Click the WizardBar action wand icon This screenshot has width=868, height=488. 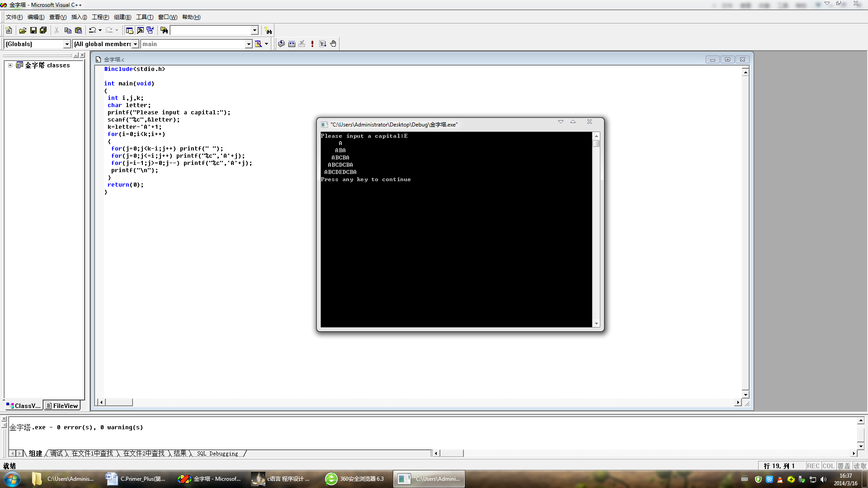pyautogui.click(x=258, y=44)
